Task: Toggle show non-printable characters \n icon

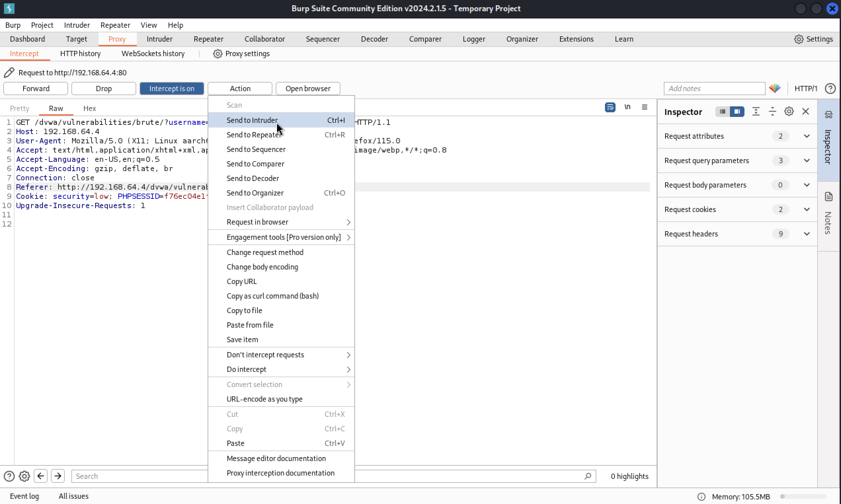Action: (627, 107)
